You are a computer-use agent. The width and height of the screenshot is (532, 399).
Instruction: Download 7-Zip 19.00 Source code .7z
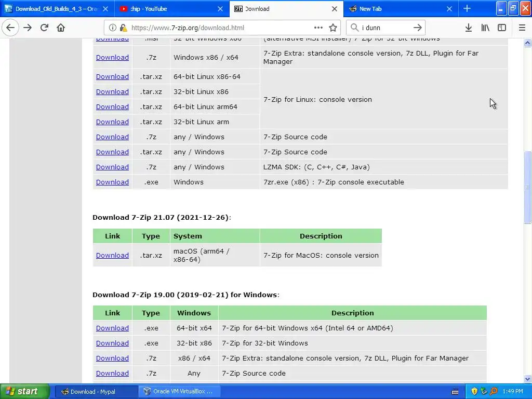pyautogui.click(x=112, y=373)
